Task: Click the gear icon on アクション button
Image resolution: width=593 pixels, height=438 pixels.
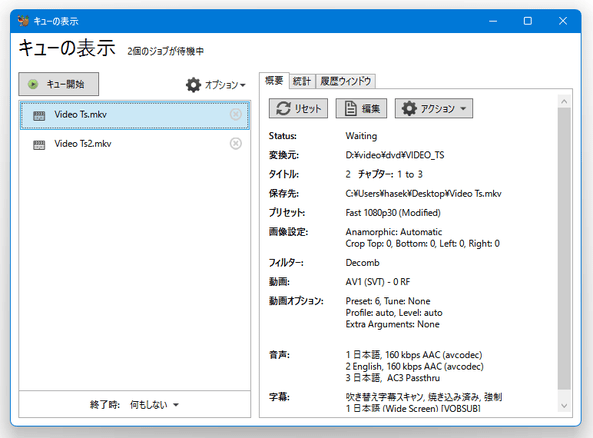Action: pyautogui.click(x=409, y=108)
